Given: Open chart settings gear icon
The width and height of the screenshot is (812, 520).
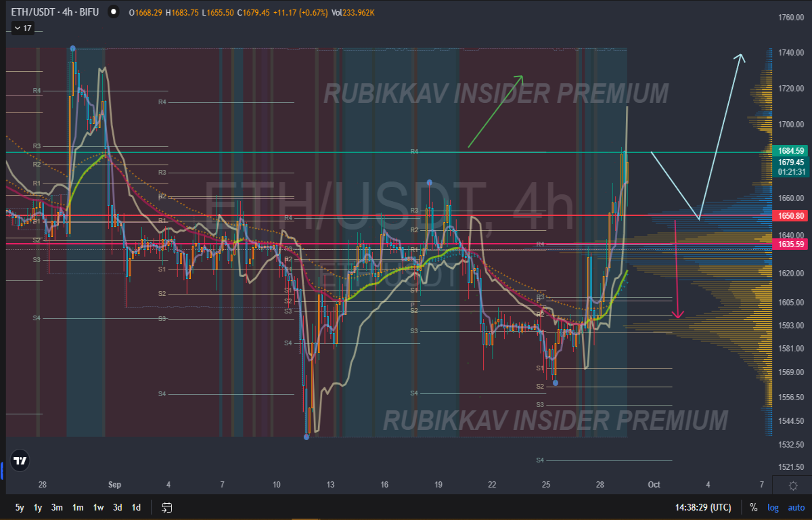Looking at the screenshot, I should [792, 485].
